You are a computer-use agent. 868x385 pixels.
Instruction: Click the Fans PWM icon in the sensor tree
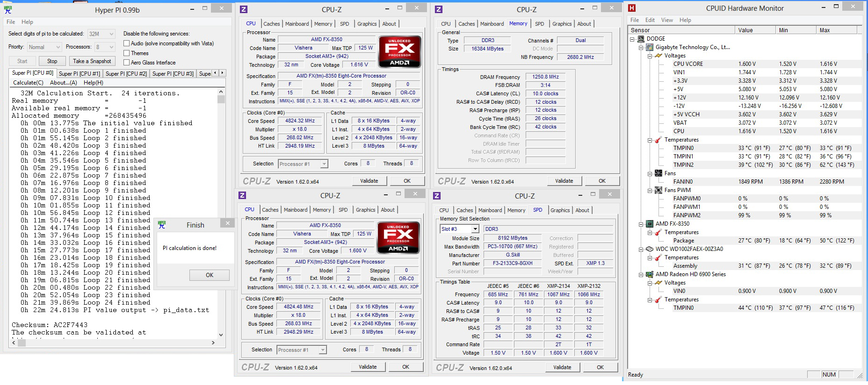click(x=658, y=190)
